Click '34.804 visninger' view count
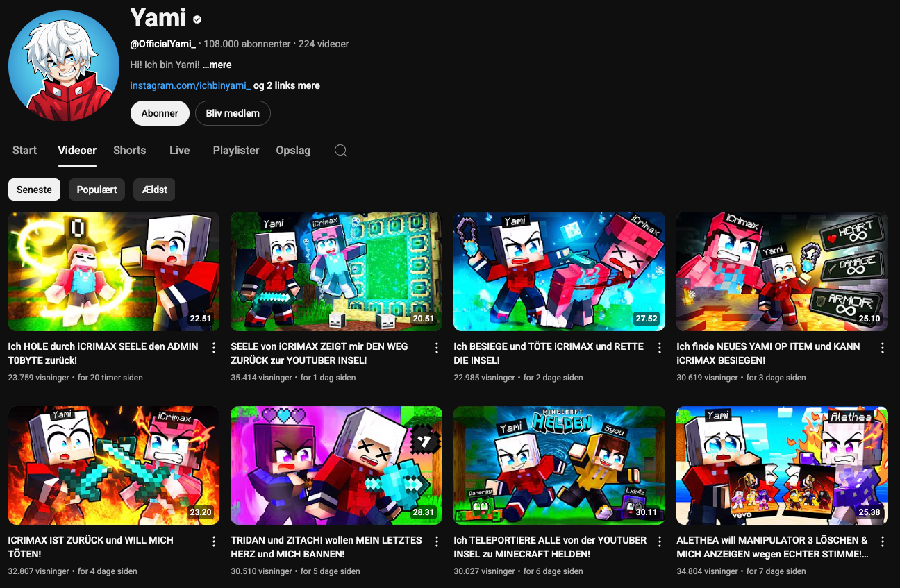The height and width of the screenshot is (588, 900). point(708,571)
